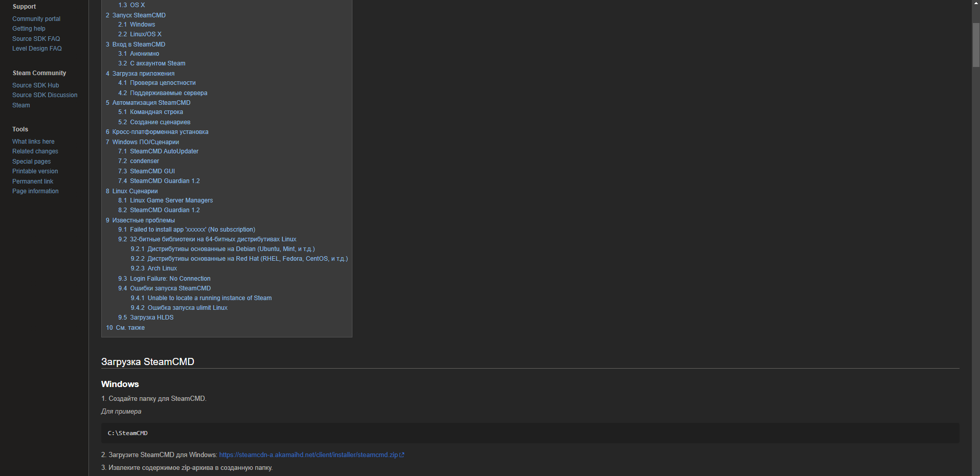Open Getting help in the Support section

tap(29, 29)
